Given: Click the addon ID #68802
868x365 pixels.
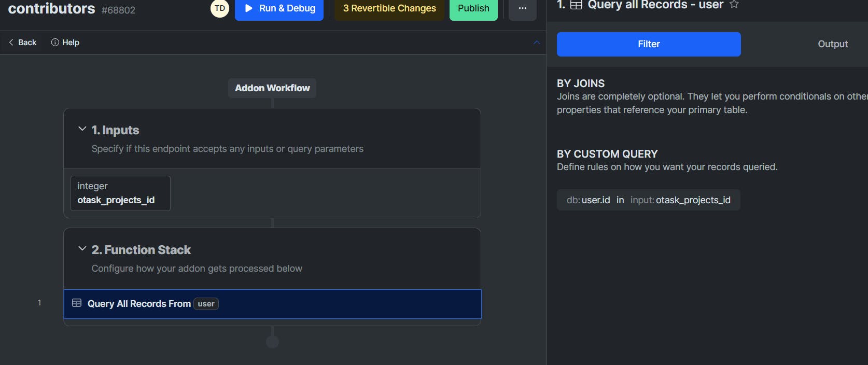Looking at the screenshot, I should 118,10.
